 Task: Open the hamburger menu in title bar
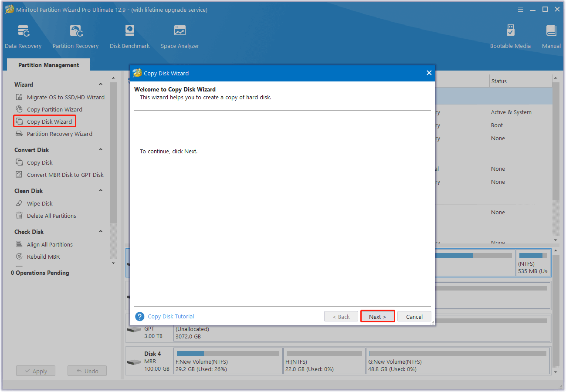coord(521,9)
